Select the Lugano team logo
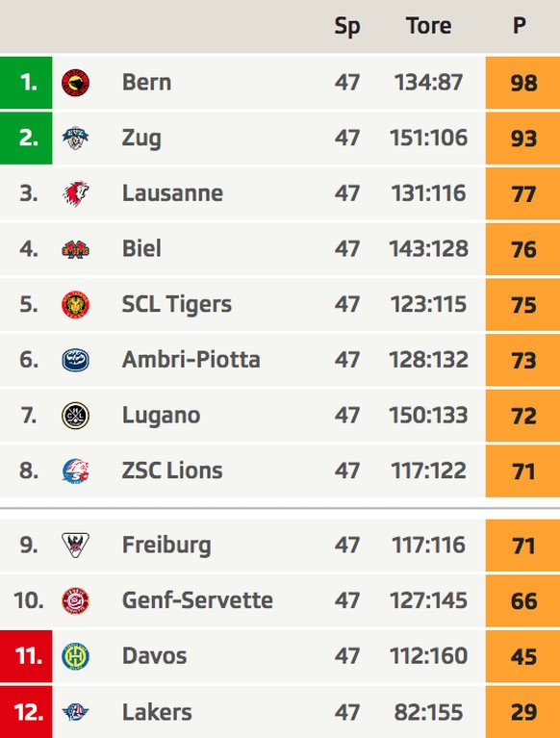Image resolution: width=560 pixels, height=738 pixels. point(75,416)
